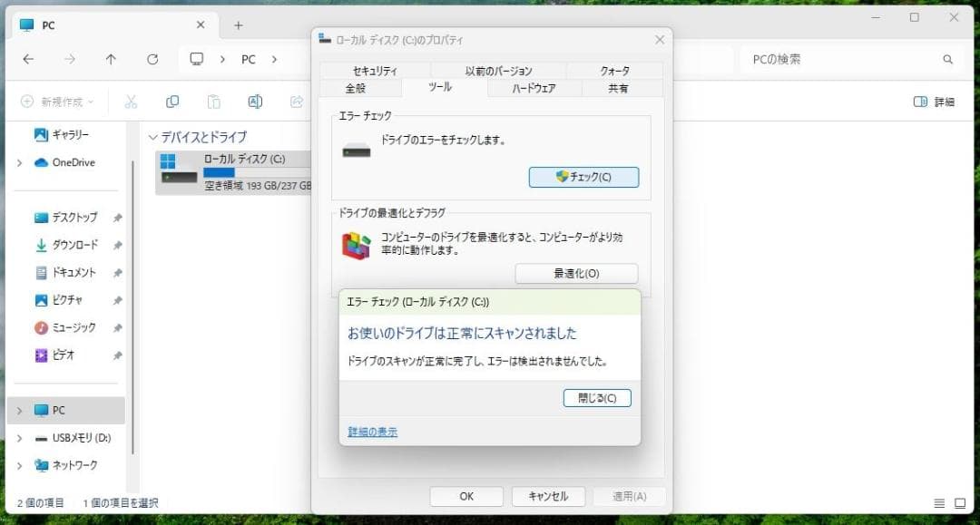Click the 詳細の表示 link
Image resolution: width=980 pixels, height=525 pixels.
(372, 432)
